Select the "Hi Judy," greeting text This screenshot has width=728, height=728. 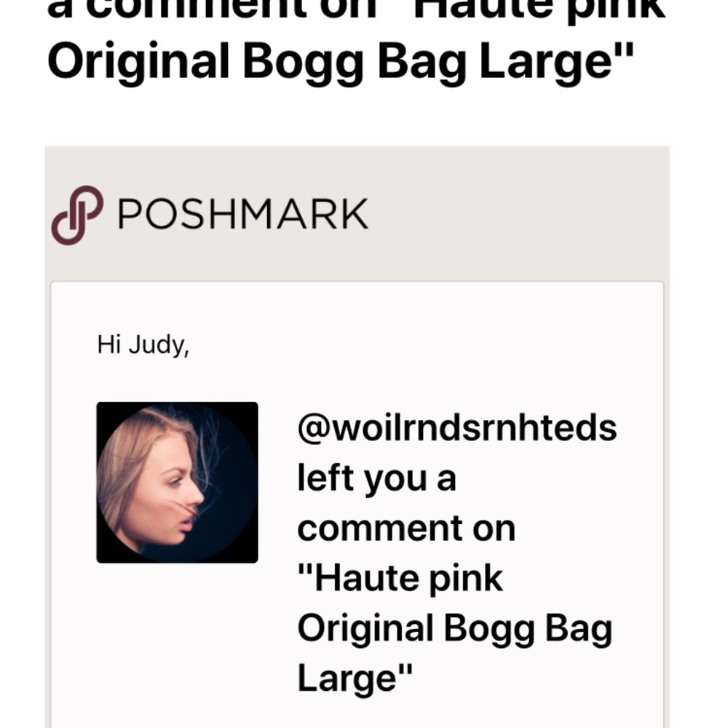point(143,345)
